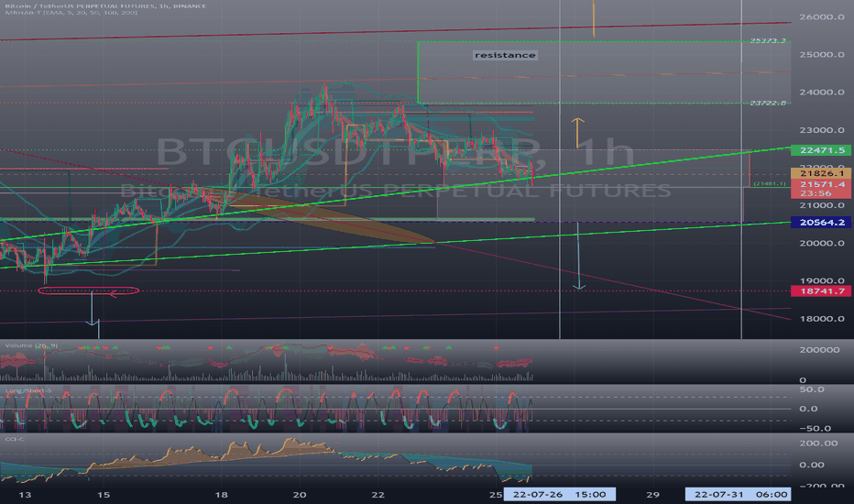Click the 25373.2 resistance level value

767,41
